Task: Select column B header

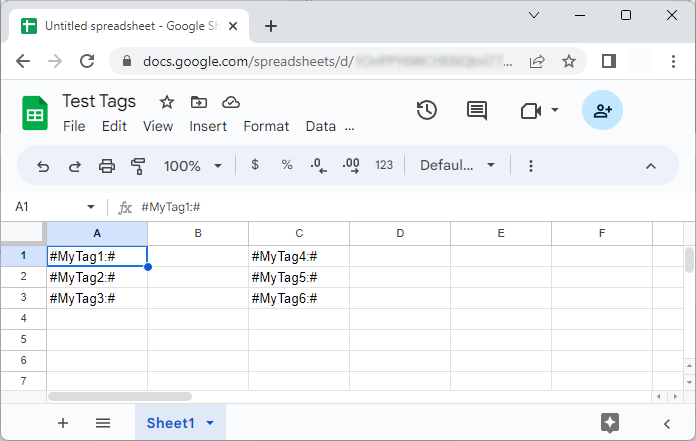Action: click(198, 233)
